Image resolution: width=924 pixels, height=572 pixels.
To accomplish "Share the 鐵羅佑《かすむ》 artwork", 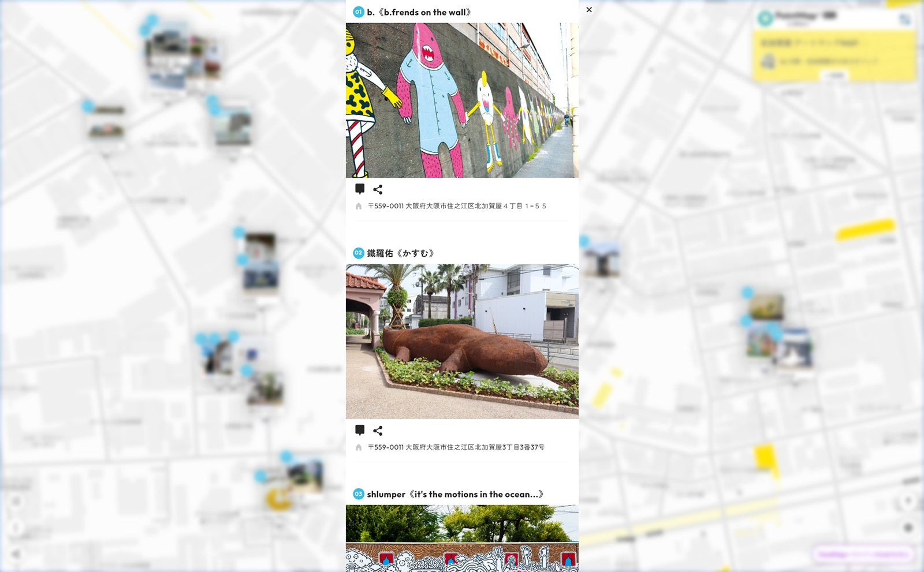I will pyautogui.click(x=378, y=431).
